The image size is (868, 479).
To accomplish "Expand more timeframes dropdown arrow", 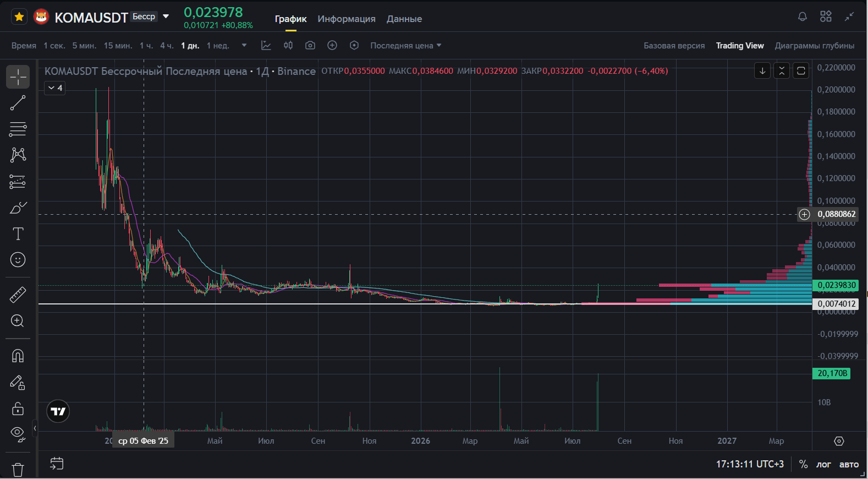I will pyautogui.click(x=244, y=46).
